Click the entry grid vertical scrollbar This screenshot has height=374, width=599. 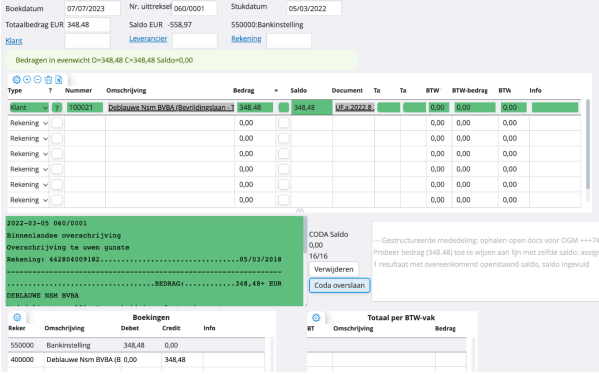588,144
